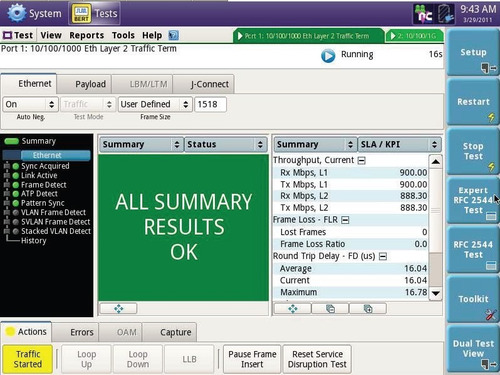The image size is (500, 375).
Task: Open the Auto Neg. On dropdown
Action: [31, 104]
